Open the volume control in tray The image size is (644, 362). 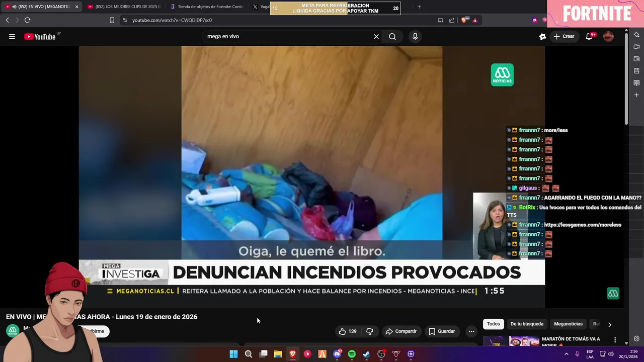[610, 354]
